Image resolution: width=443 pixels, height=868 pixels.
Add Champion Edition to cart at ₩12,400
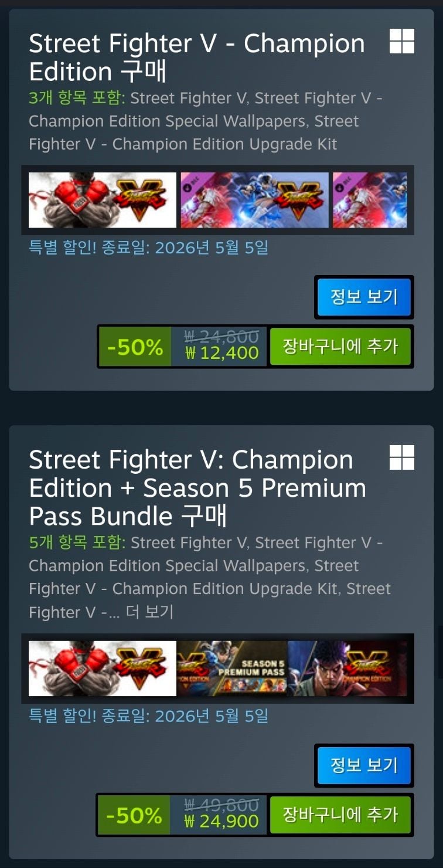340,347
